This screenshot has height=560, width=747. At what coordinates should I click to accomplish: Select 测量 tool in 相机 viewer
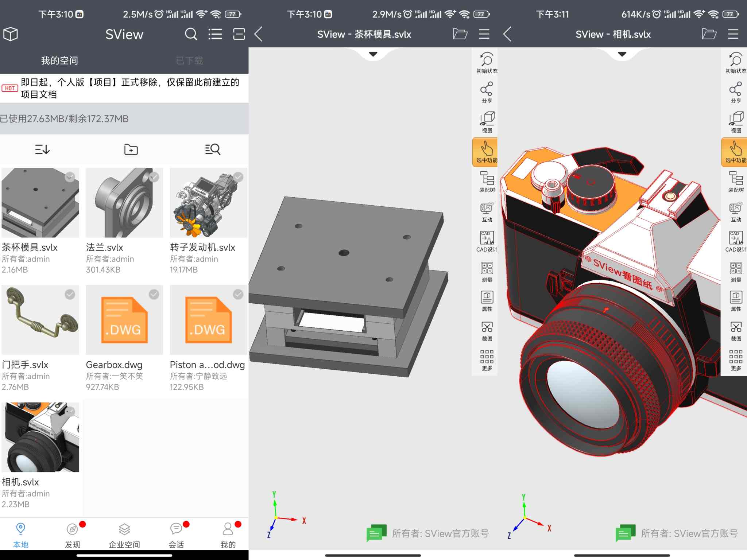click(x=736, y=272)
